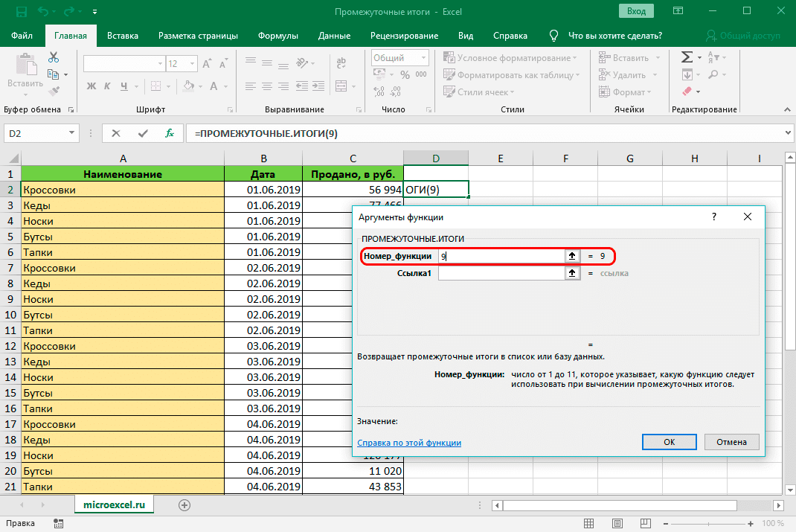
Task: Cancel the formula entry with the X icon
Action: (x=116, y=133)
